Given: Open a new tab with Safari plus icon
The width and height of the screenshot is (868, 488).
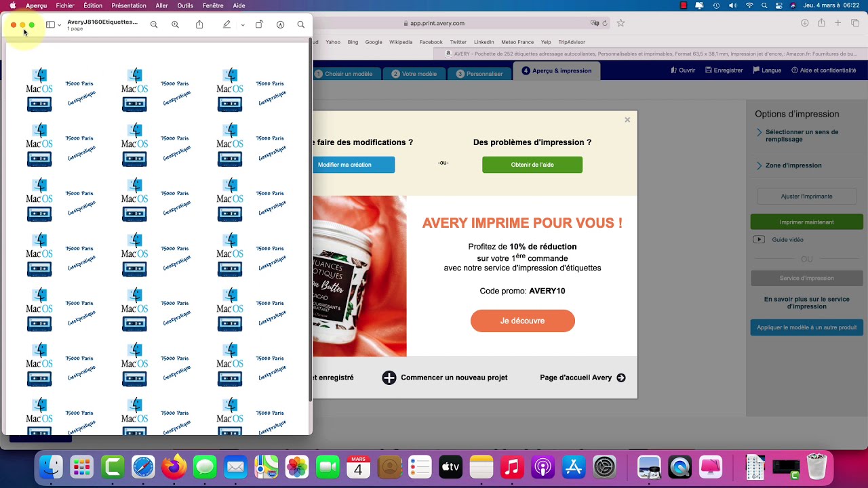Looking at the screenshot, I should pyautogui.click(x=838, y=23).
